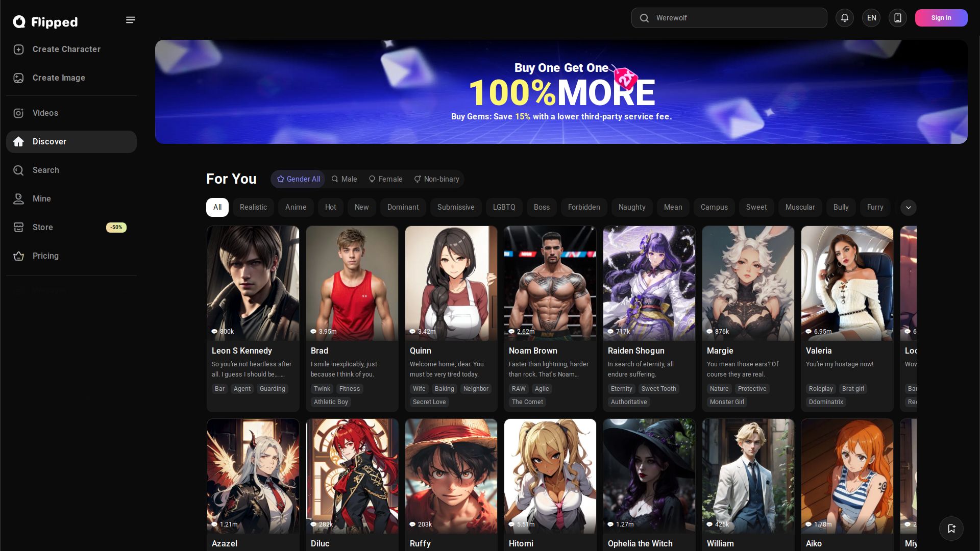Go to Store page
The image size is (980, 551).
click(x=71, y=228)
